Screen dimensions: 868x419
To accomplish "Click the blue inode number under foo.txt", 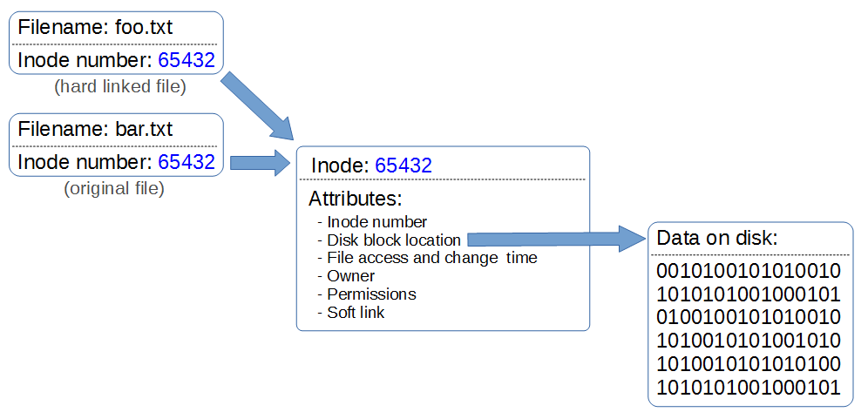I will [x=186, y=60].
